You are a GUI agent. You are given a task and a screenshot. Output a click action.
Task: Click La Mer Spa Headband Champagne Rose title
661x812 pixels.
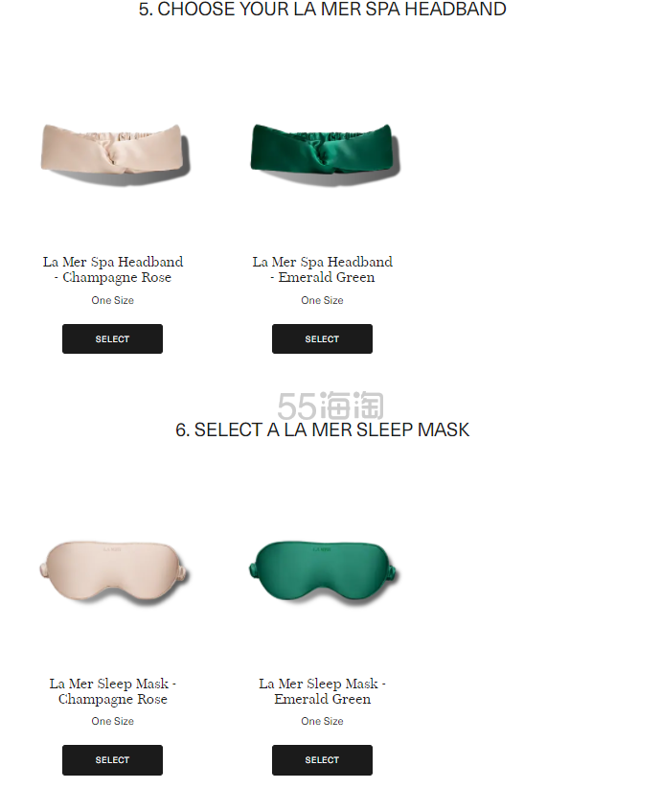pyautogui.click(x=113, y=269)
